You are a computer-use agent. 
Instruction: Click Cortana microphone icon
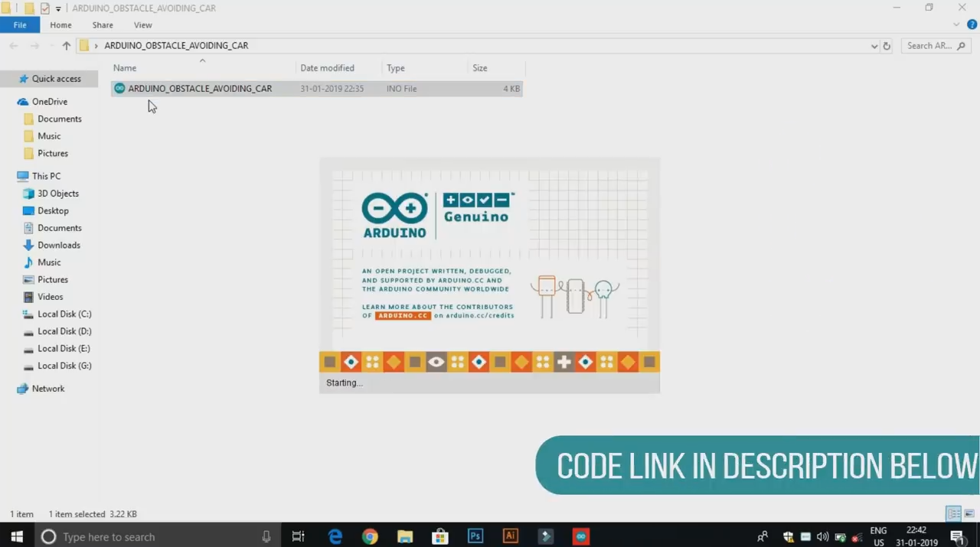tap(266, 536)
